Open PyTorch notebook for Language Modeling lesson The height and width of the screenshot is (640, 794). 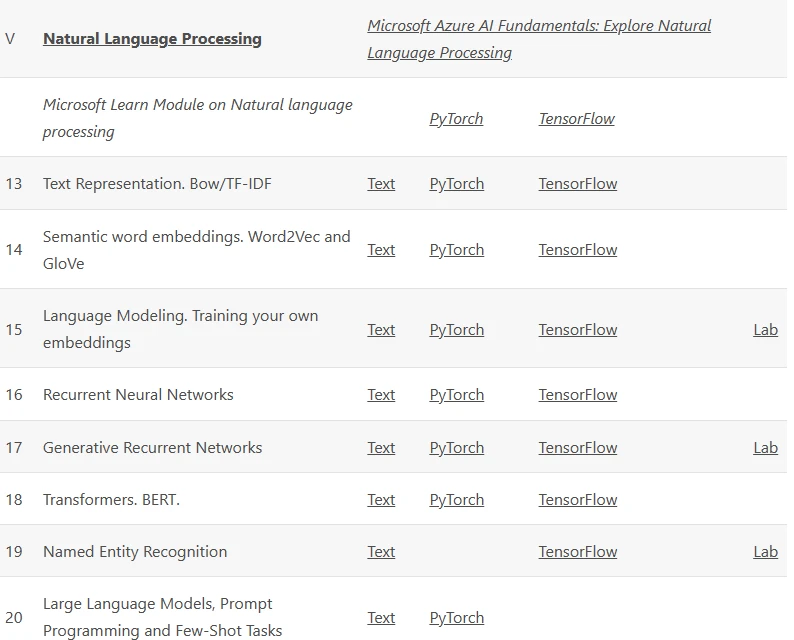[x=457, y=330]
